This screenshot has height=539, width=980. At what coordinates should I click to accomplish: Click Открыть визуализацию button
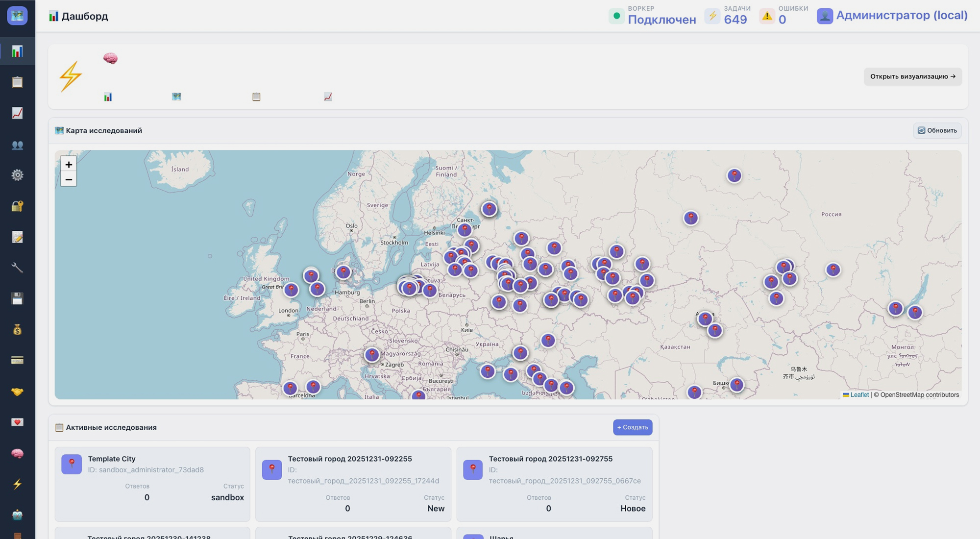[912, 76]
